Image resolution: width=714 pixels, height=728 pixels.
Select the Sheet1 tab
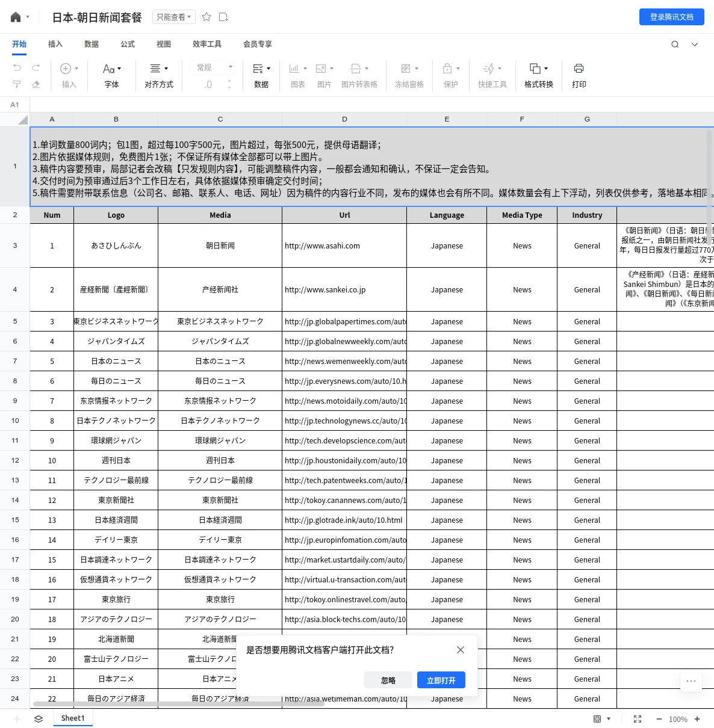[73, 718]
